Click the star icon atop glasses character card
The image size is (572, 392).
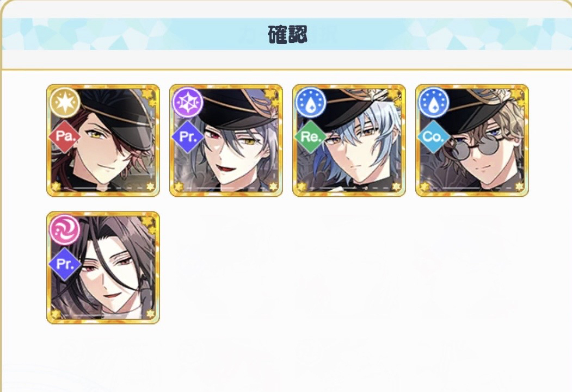[x=517, y=95]
